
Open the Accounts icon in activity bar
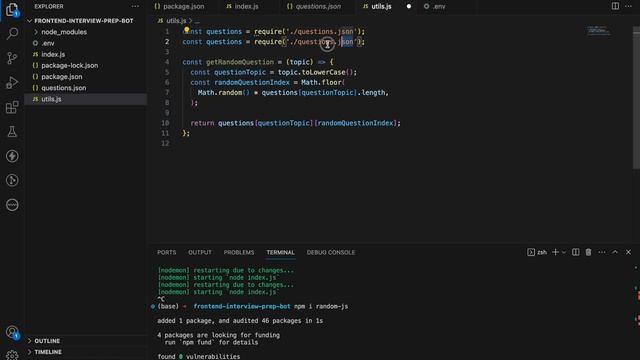[12, 332]
